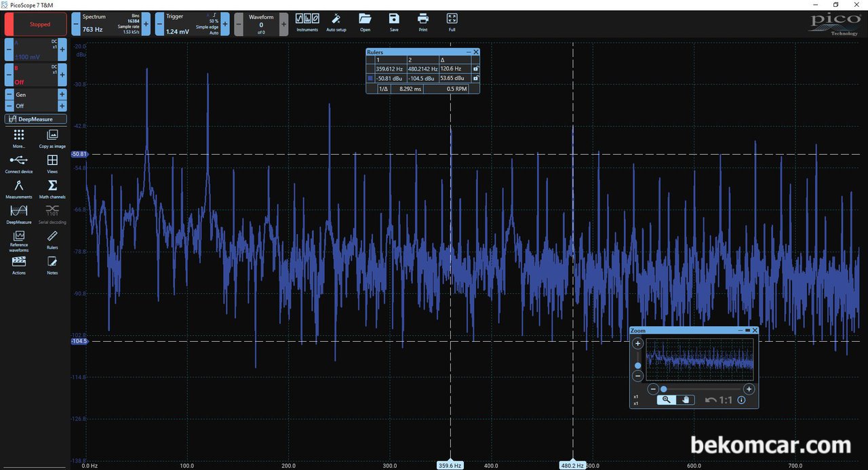
Task: Close the Rulers panel
Action: 476,52
